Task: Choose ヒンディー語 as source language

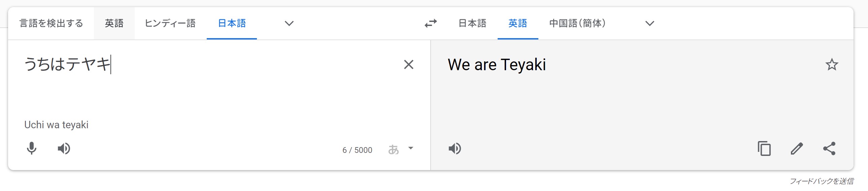Action: click(170, 23)
